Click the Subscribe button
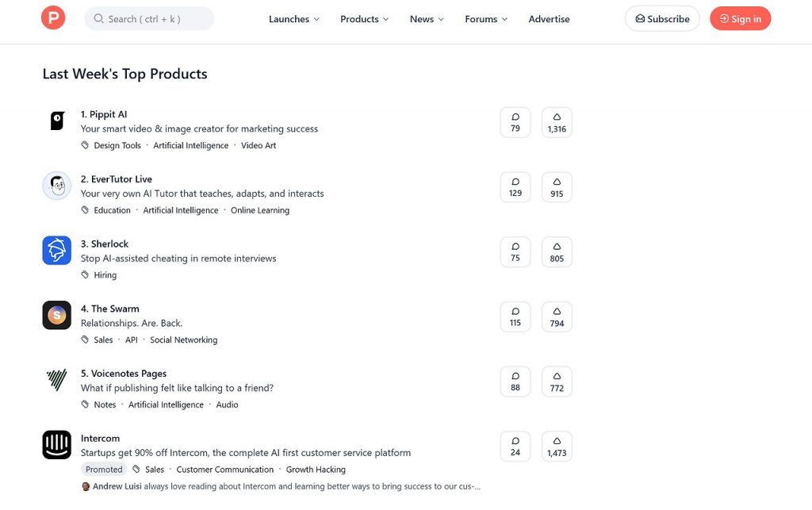This screenshot has height=510, width=812. tap(662, 19)
